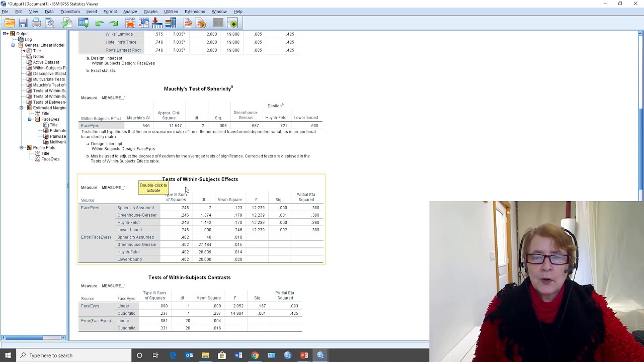The image size is (644, 362).
Task: Click the Go to Case toolbar icon
Action: (x=144, y=23)
